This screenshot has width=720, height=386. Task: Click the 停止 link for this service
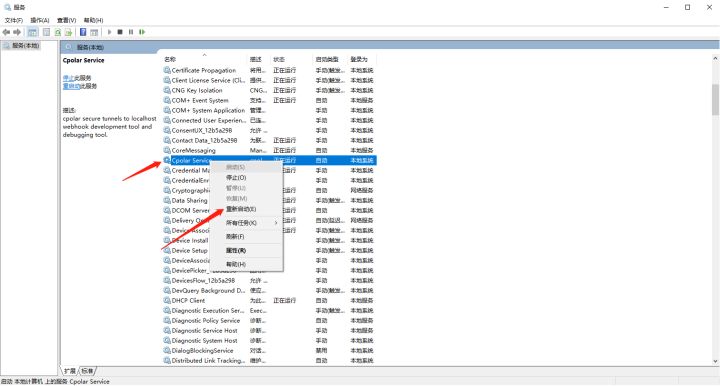click(x=68, y=78)
